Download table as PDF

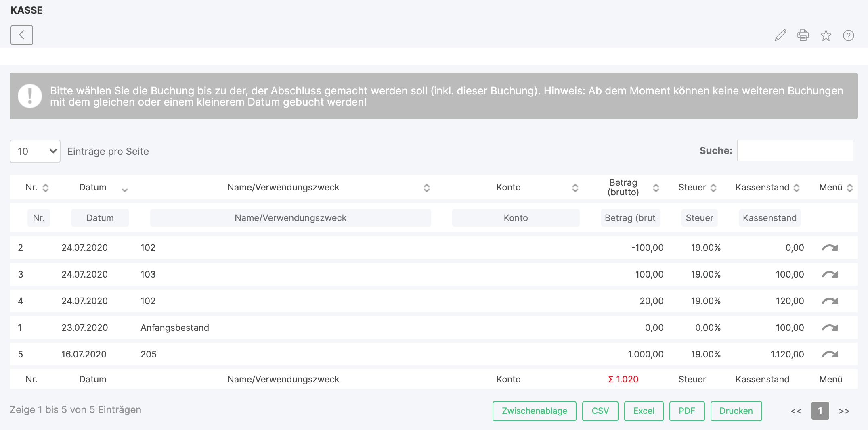click(687, 411)
